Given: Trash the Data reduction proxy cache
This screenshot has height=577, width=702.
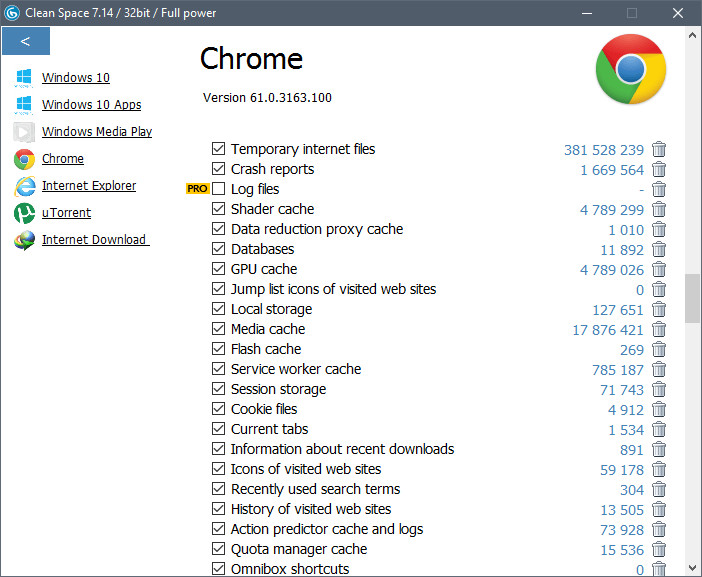Looking at the screenshot, I should [659, 229].
